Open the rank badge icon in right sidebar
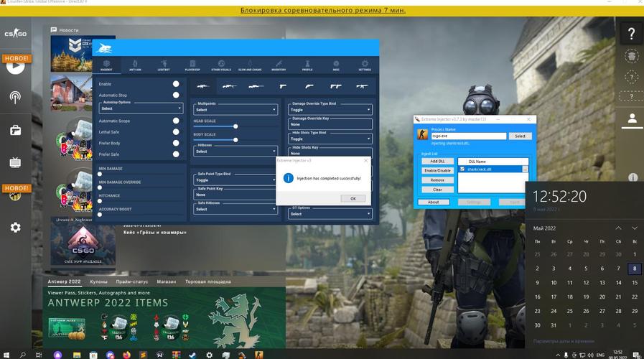 pos(631,55)
